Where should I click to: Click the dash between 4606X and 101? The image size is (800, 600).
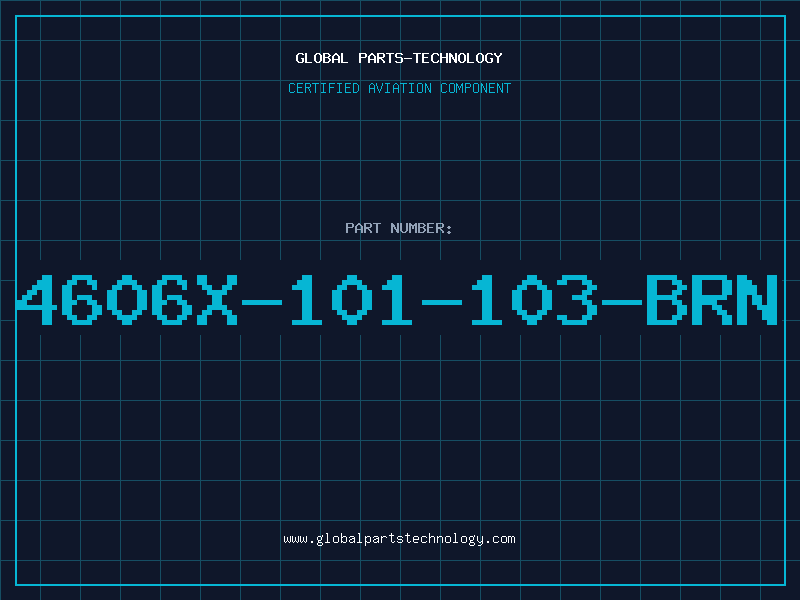pos(262,303)
